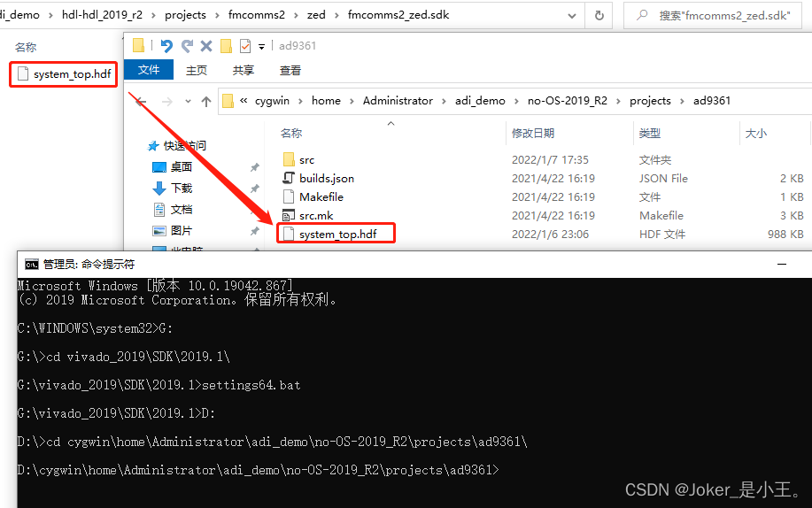Image resolution: width=812 pixels, height=508 pixels.
Task: Expand the chevron after the cygwin breadcrumb
Action: 300,101
